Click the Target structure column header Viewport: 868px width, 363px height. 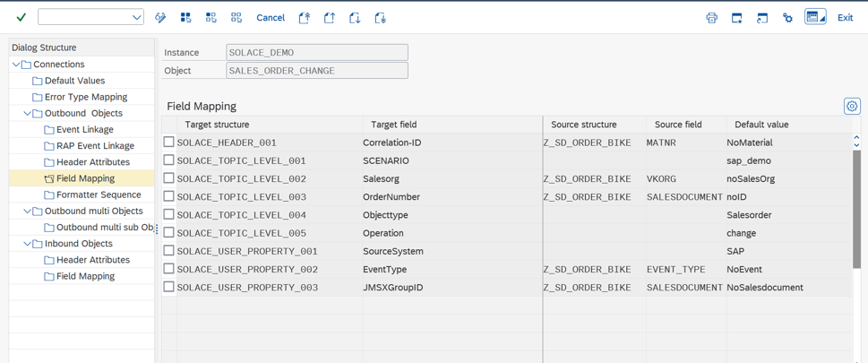click(270, 125)
